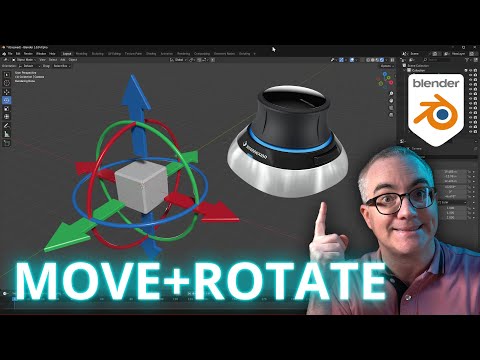Open the Add menu in viewport header

tap(63, 60)
